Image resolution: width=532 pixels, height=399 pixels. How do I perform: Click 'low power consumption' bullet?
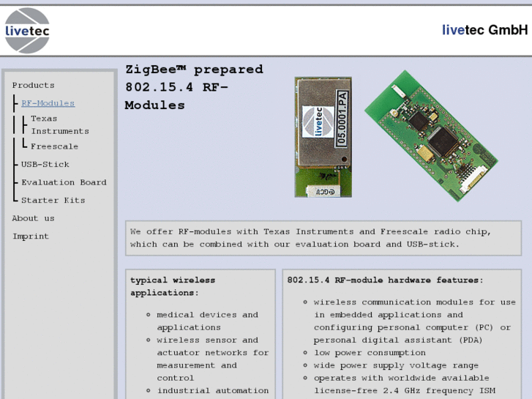pos(370,353)
